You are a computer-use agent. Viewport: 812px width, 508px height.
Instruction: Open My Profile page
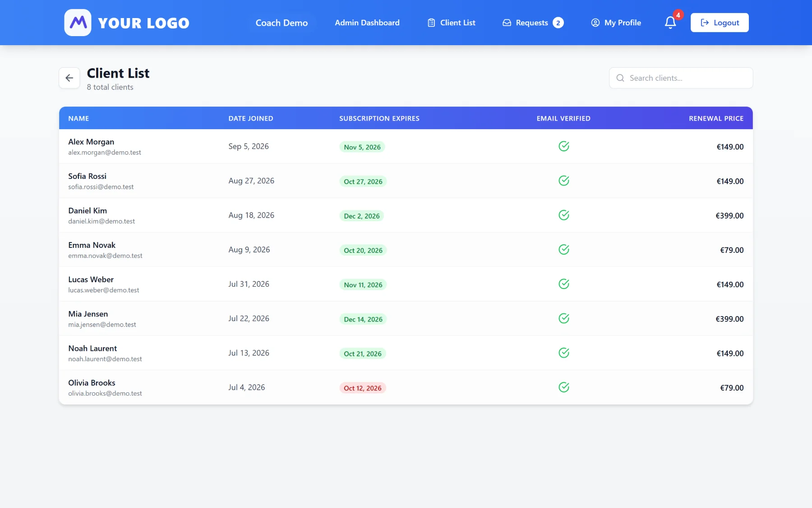pos(616,23)
